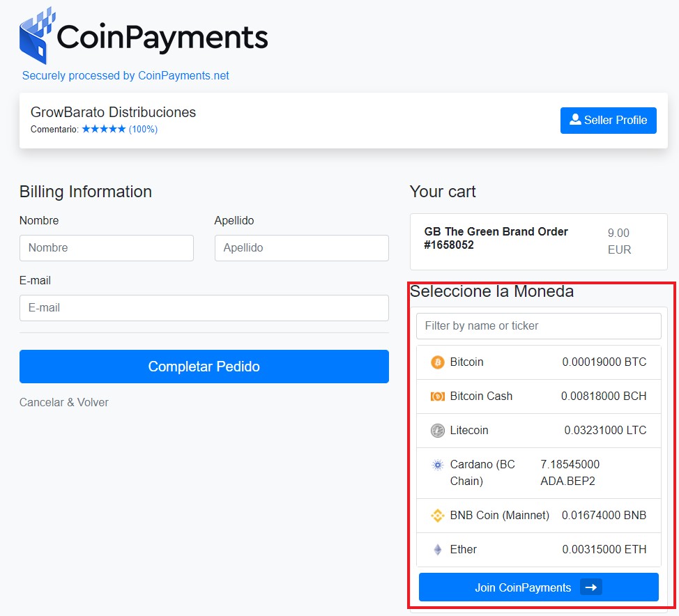Viewport: 679px width, 616px height.
Task: Click the arrow icon on Join CoinPayments
Action: (x=591, y=587)
